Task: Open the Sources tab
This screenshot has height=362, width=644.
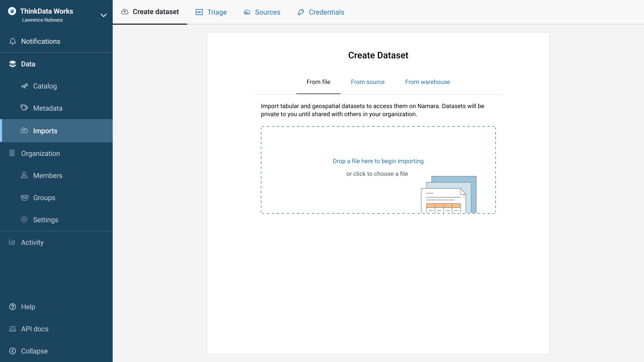Action: click(x=262, y=12)
